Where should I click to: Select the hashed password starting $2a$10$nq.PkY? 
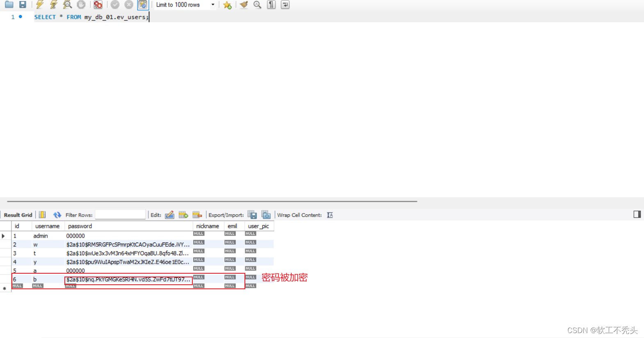[128, 279]
